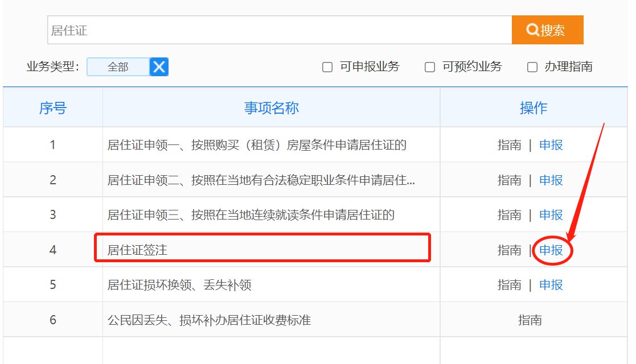Viewport: 636px width, 364px height.
Task: Clear the 全部 business type filter
Action: (159, 67)
